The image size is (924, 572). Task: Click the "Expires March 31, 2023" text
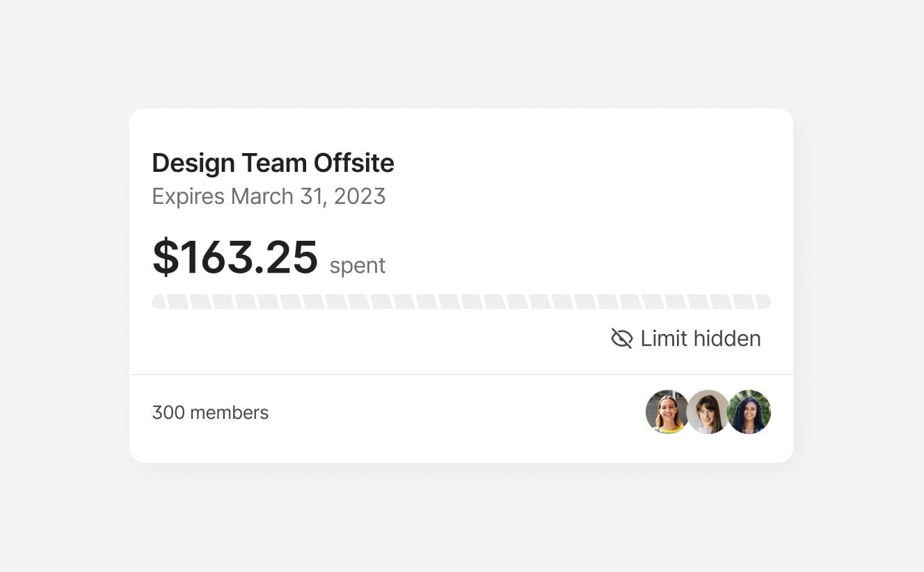click(x=269, y=196)
